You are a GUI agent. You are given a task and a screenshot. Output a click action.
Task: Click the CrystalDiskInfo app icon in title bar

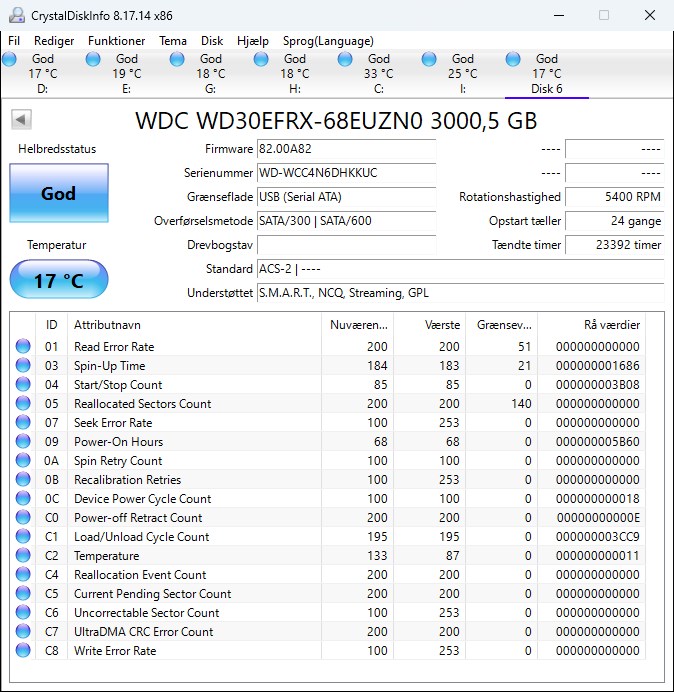(17, 15)
